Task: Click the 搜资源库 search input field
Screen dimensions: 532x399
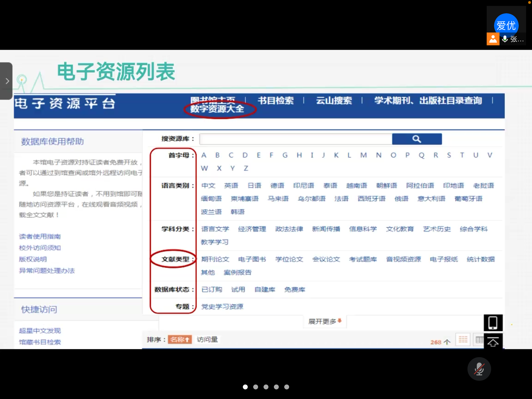Action: 295,139
